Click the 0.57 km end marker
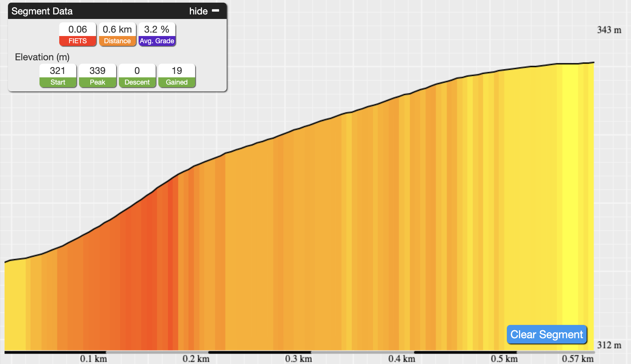This screenshot has width=631, height=364. pos(577,359)
